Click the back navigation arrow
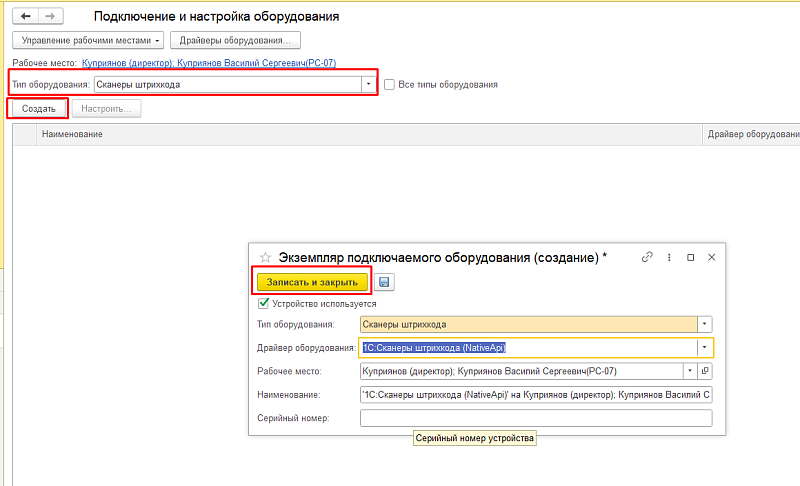Viewport: 800px width, 486px height. tap(25, 17)
